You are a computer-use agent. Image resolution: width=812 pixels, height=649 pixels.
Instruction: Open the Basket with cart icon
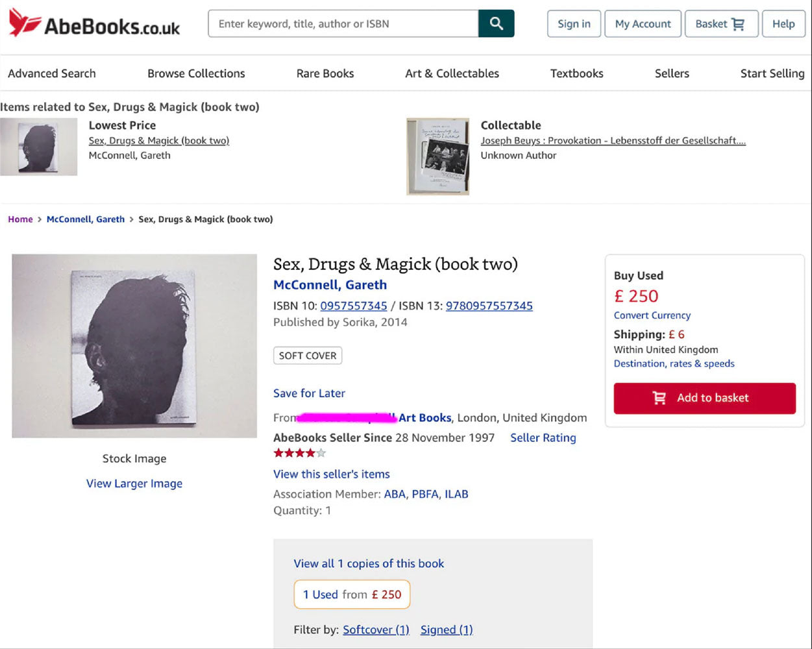(720, 24)
